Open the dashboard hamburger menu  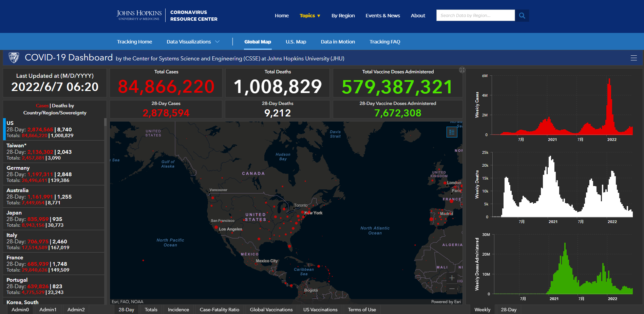point(633,58)
